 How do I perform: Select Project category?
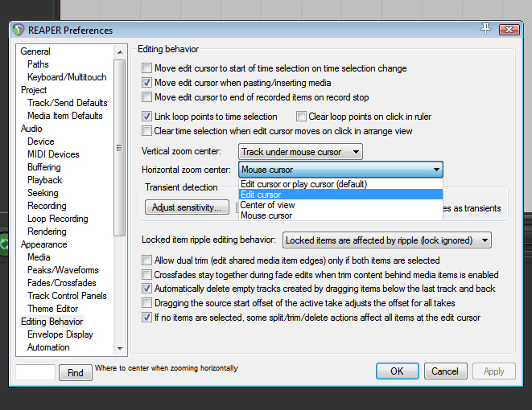(34, 90)
